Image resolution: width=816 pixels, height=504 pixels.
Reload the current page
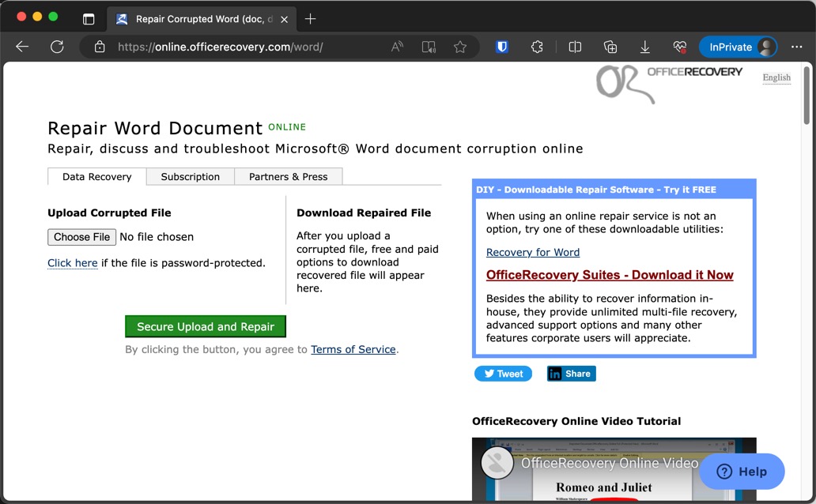[x=56, y=47]
